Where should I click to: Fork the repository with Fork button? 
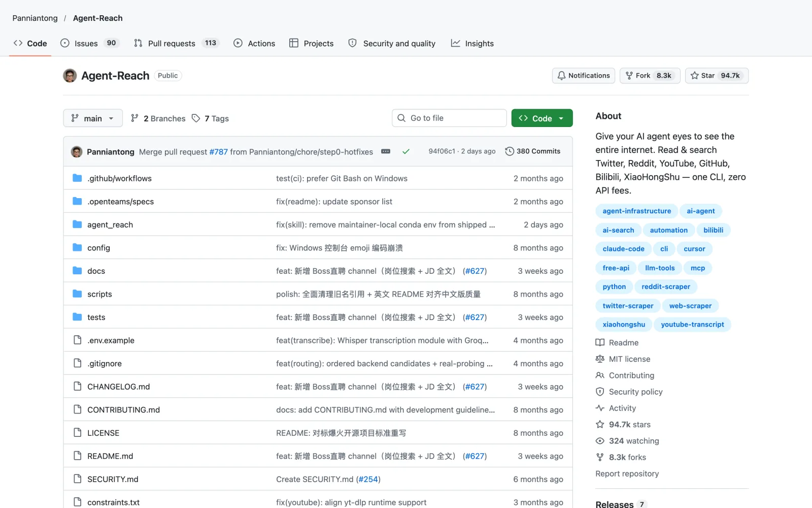click(650, 76)
